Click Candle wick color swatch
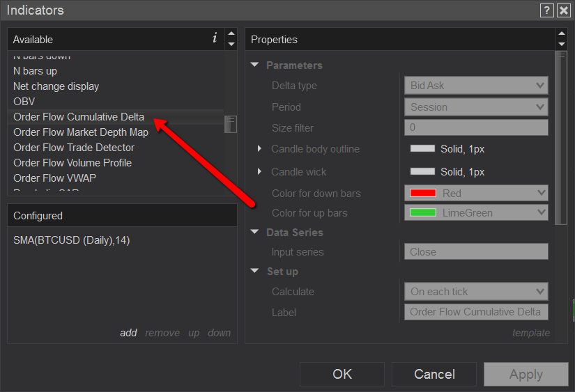Image resolution: width=575 pixels, height=392 pixels. (422, 171)
